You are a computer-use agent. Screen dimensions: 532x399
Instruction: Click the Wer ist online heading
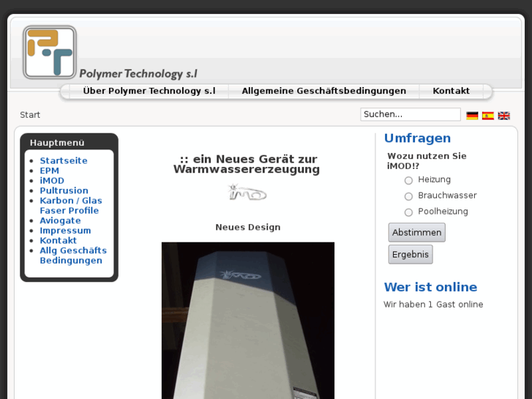click(430, 287)
